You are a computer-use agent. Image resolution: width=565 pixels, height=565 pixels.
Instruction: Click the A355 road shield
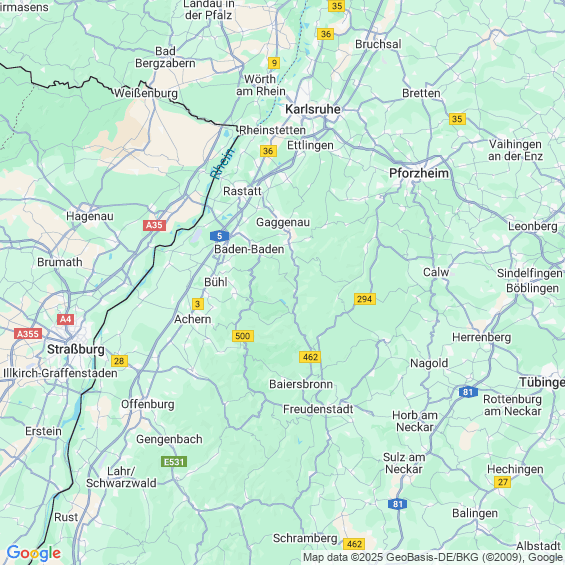coord(28,334)
